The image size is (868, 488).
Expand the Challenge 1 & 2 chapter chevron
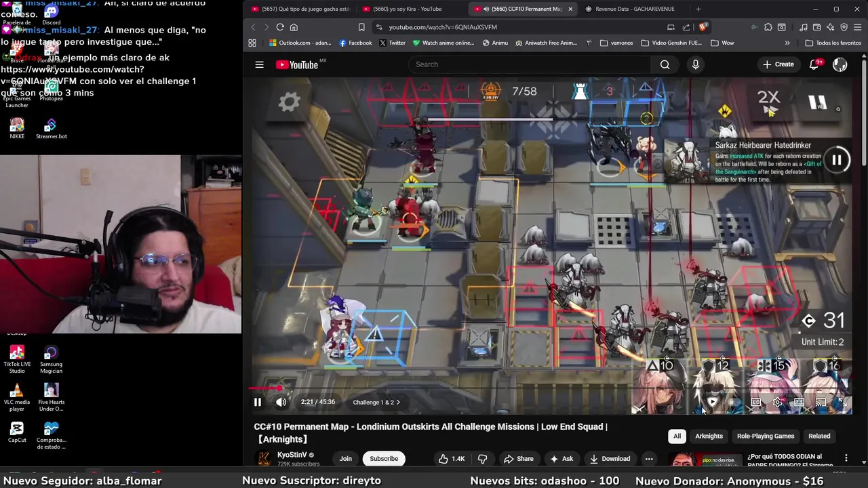pos(398,403)
